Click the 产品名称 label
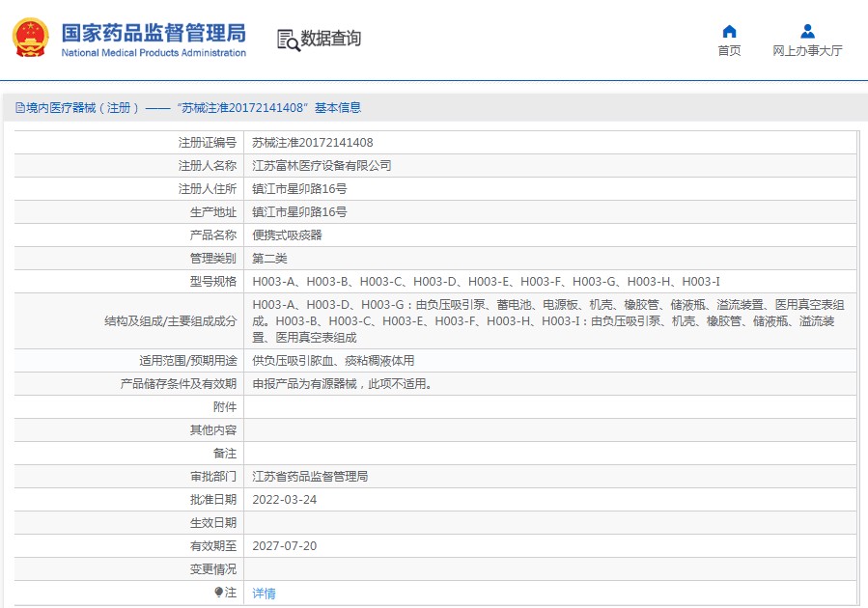Image resolution: width=868 pixels, height=608 pixels. (213, 235)
